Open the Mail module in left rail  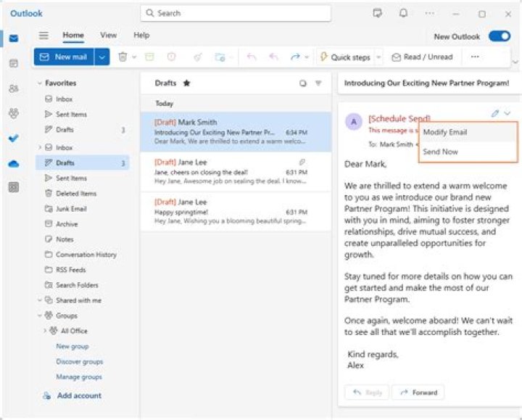point(14,38)
